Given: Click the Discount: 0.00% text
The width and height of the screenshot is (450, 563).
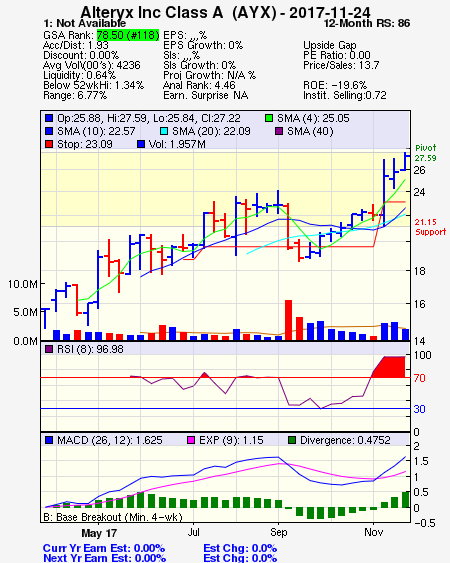Looking at the screenshot, I should [x=81, y=55].
